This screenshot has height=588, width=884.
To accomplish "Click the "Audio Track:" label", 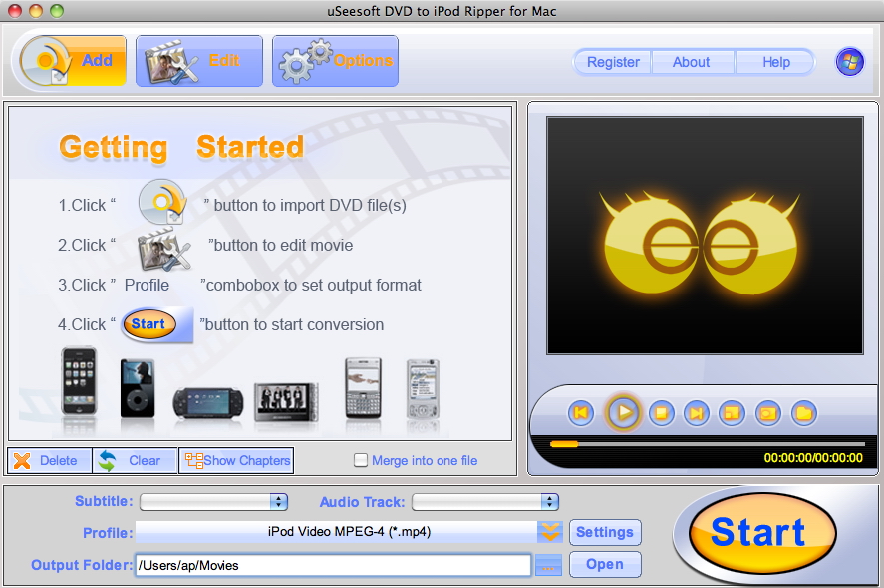I will [x=362, y=502].
